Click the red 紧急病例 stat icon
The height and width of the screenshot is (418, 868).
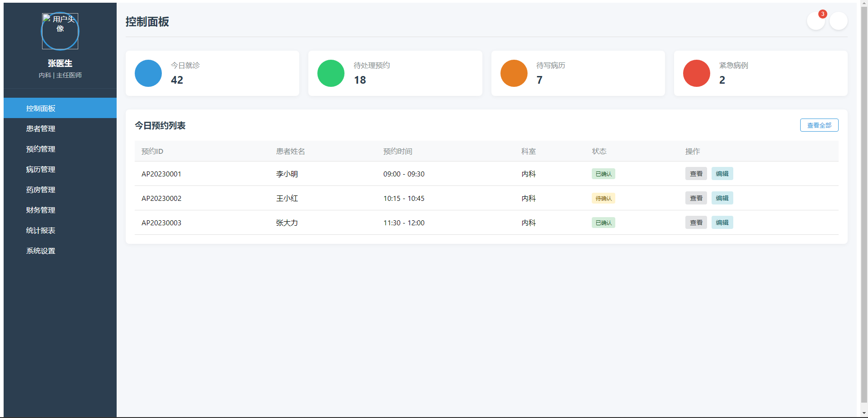696,73
